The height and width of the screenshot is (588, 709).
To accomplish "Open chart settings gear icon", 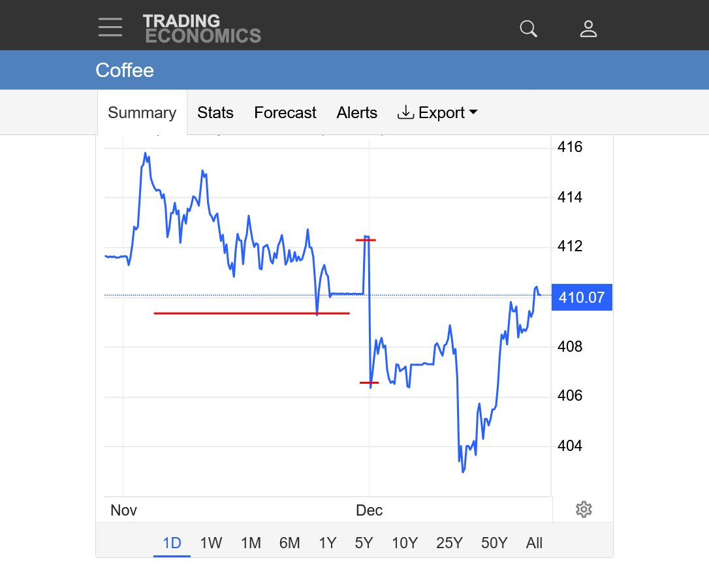I will pos(584,510).
